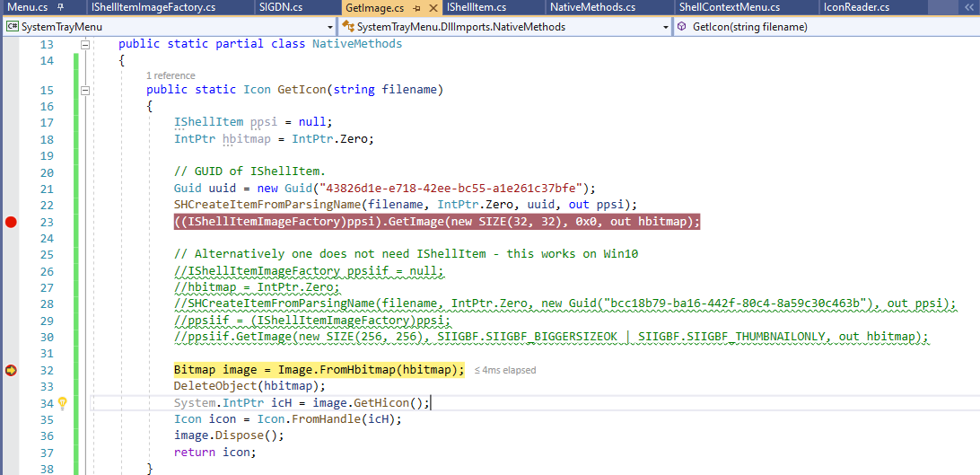This screenshot has width=980, height=475.
Task: Click commented 'SIIGBF.SIIGBF_THUMBNAILONLY' on line 30
Action: point(736,337)
